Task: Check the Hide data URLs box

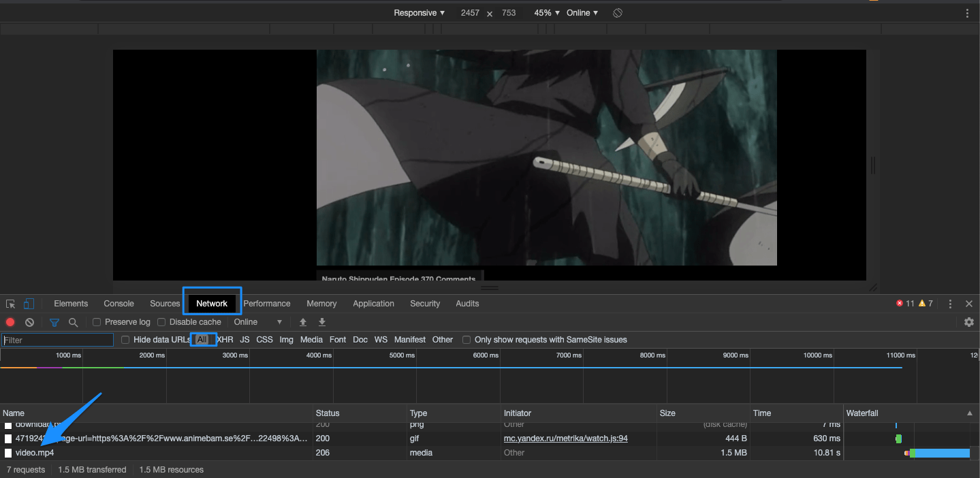Action: pos(125,340)
